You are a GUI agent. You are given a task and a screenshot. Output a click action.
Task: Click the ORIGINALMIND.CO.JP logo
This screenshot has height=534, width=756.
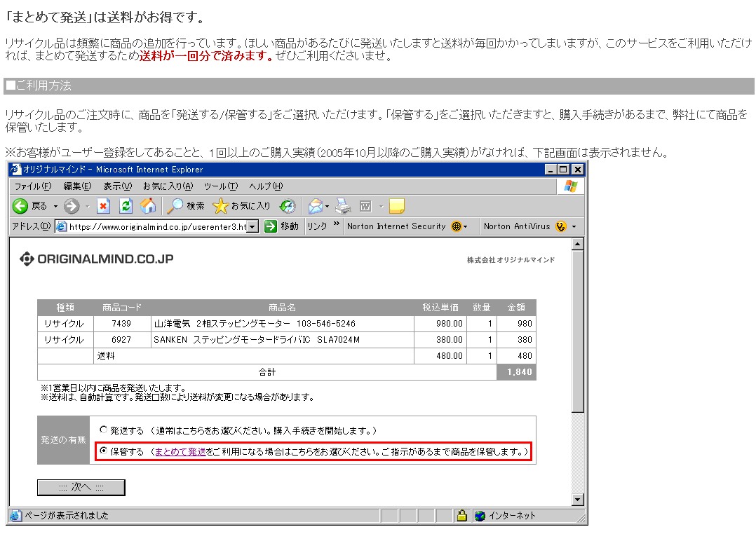click(x=97, y=259)
